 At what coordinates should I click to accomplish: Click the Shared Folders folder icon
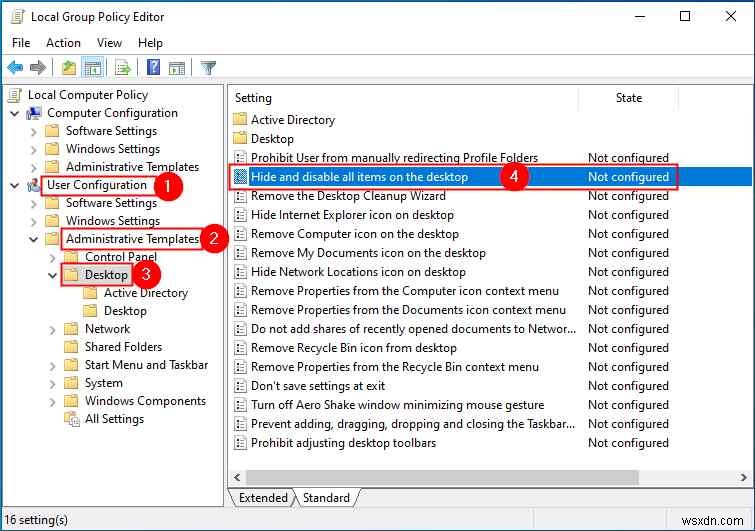click(71, 347)
